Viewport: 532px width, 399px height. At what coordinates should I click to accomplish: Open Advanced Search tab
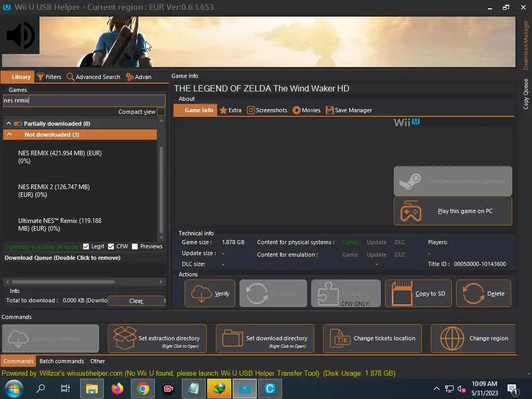94,77
